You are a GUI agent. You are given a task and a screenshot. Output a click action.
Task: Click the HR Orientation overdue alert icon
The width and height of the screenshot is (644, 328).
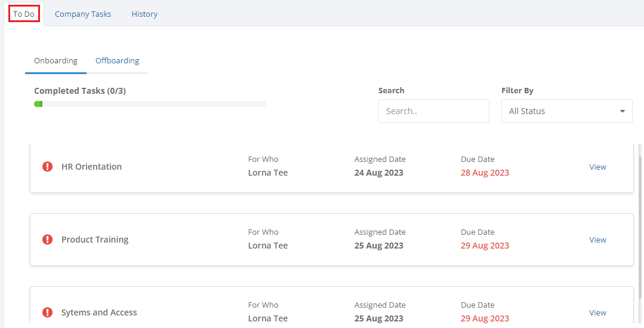pyautogui.click(x=48, y=167)
